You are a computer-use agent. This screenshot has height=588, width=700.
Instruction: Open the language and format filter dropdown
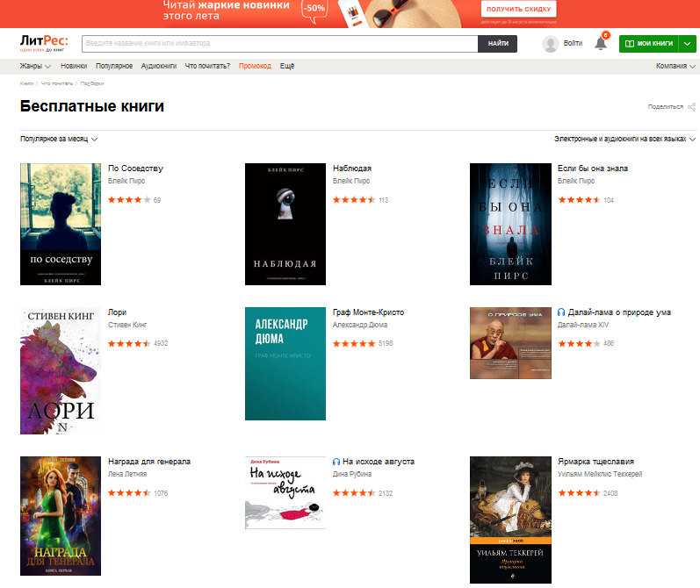(x=624, y=139)
